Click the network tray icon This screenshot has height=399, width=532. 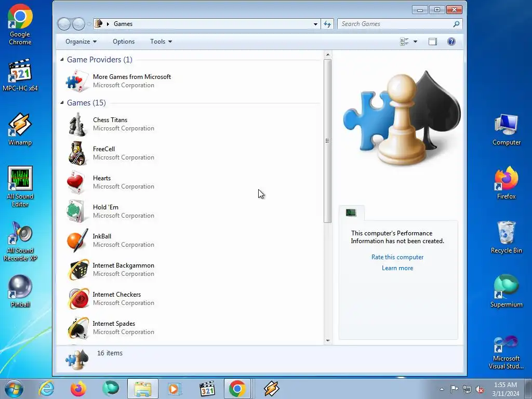[x=467, y=389]
